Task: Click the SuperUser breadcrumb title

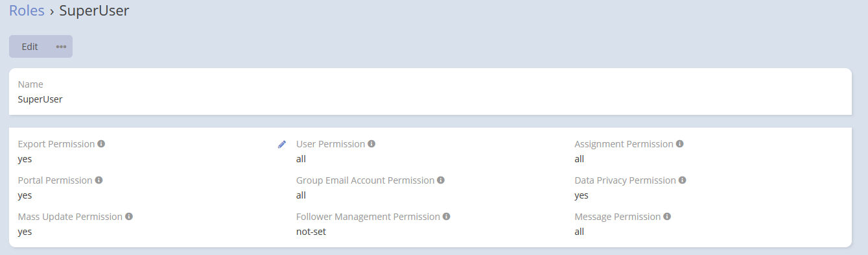Action: click(x=94, y=11)
